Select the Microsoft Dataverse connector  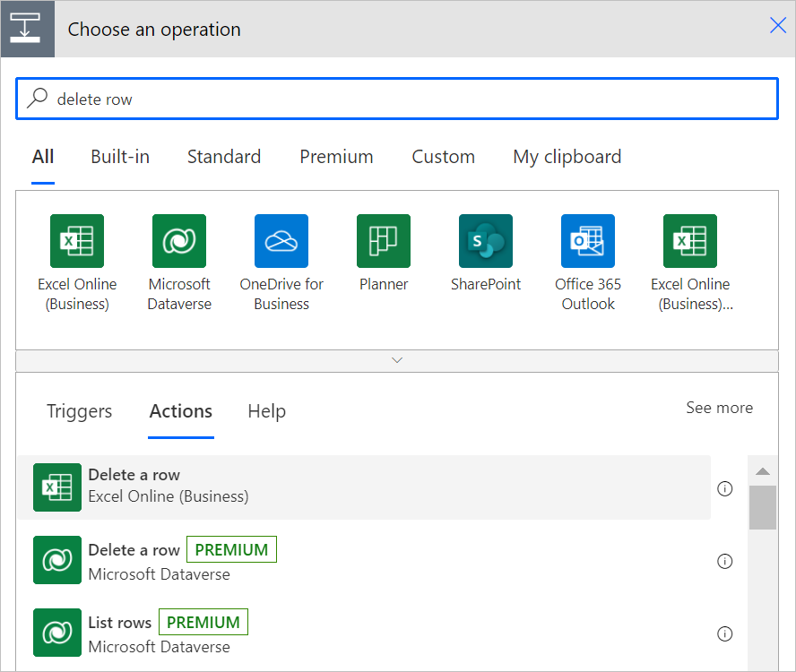[x=178, y=241]
